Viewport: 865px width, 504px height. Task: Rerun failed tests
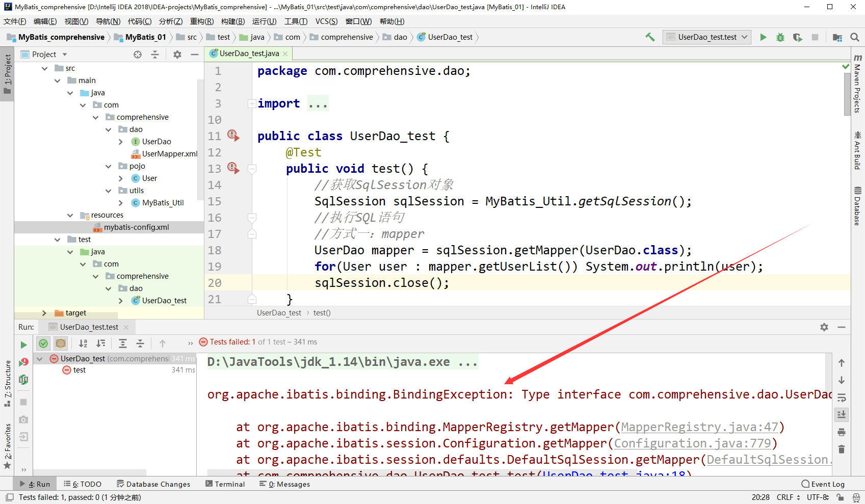coord(23,362)
